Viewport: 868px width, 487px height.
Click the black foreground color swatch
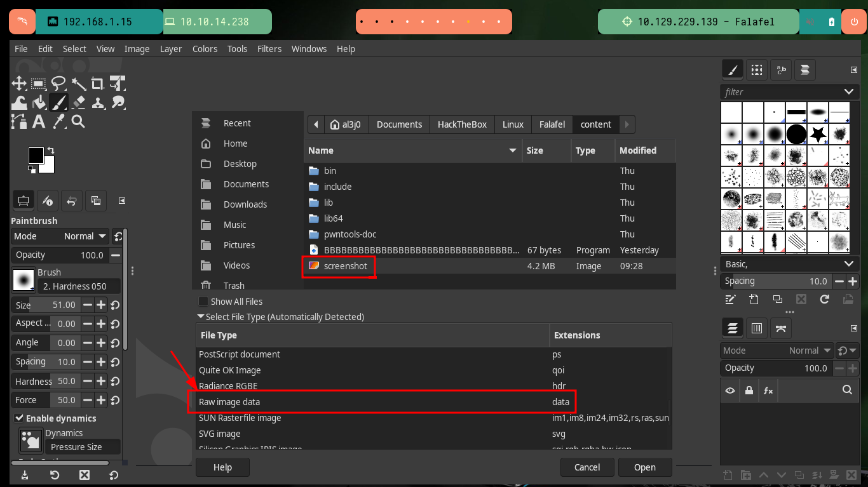36,155
